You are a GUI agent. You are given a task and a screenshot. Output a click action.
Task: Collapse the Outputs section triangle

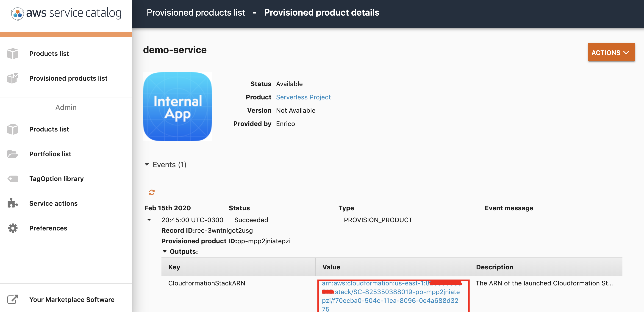164,251
